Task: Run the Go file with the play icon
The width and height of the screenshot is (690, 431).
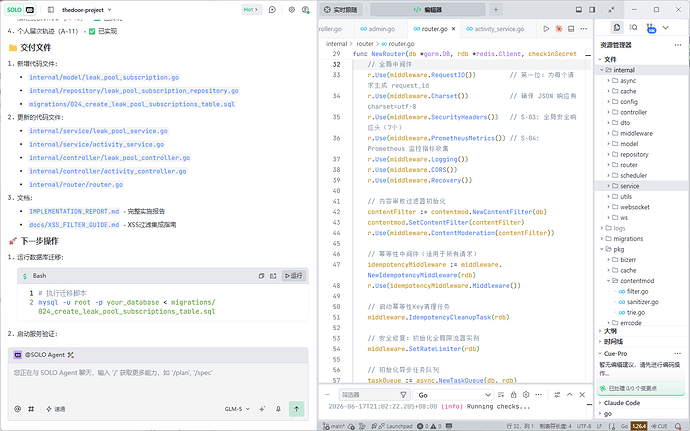Action: click(x=546, y=29)
